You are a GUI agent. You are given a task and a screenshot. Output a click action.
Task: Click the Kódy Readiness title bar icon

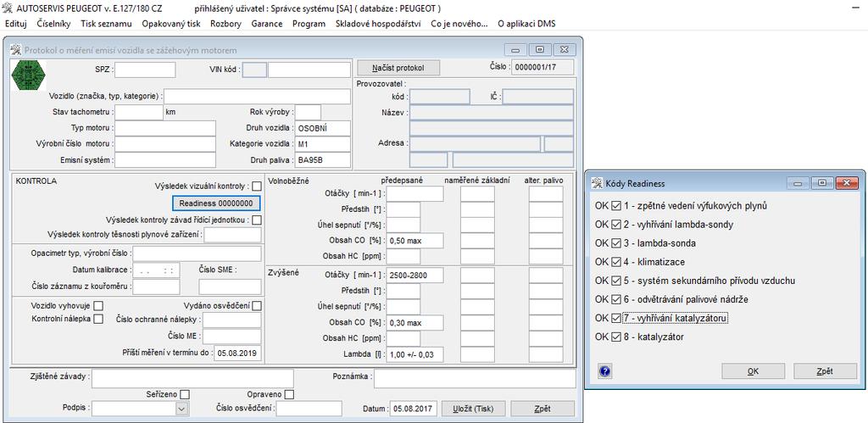tap(598, 183)
